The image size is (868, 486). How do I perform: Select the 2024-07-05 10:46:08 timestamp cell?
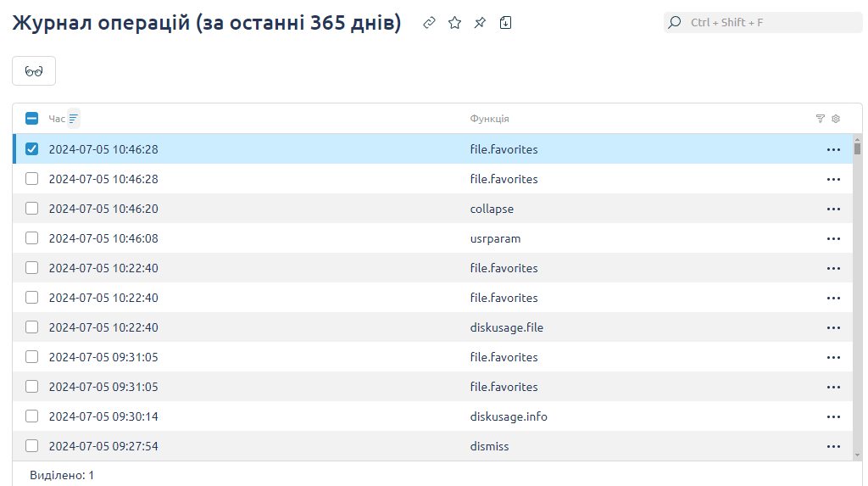[103, 239]
